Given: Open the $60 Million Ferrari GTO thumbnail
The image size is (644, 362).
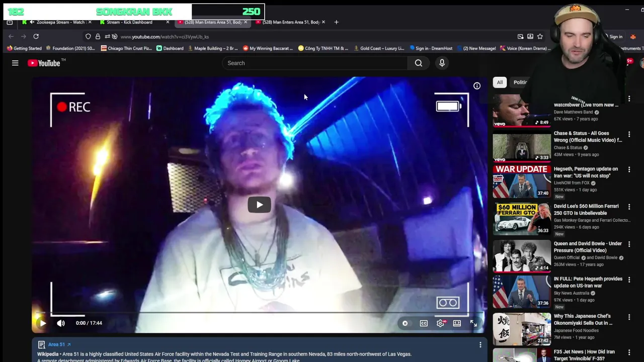Looking at the screenshot, I should coord(522,219).
